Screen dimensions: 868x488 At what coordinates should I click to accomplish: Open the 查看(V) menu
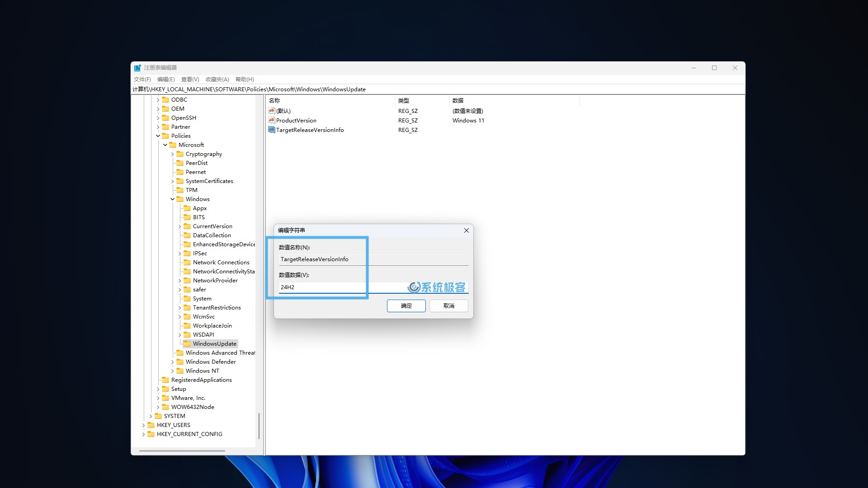tap(190, 80)
